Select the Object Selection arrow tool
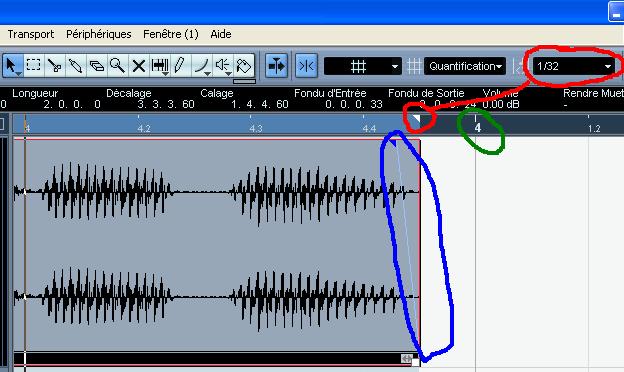Image resolution: width=624 pixels, height=372 pixels. (13, 66)
